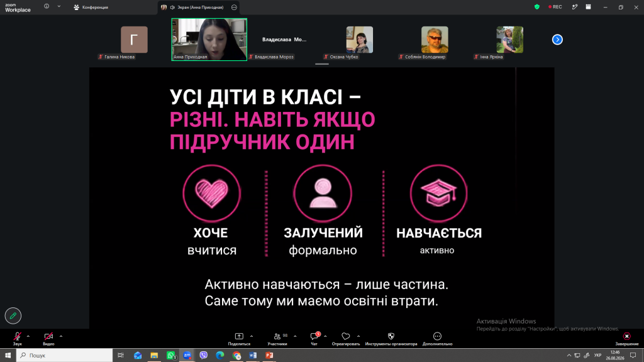The height and width of the screenshot is (362, 644).
Task: Click the Поделиться share screen icon
Action: (239, 336)
